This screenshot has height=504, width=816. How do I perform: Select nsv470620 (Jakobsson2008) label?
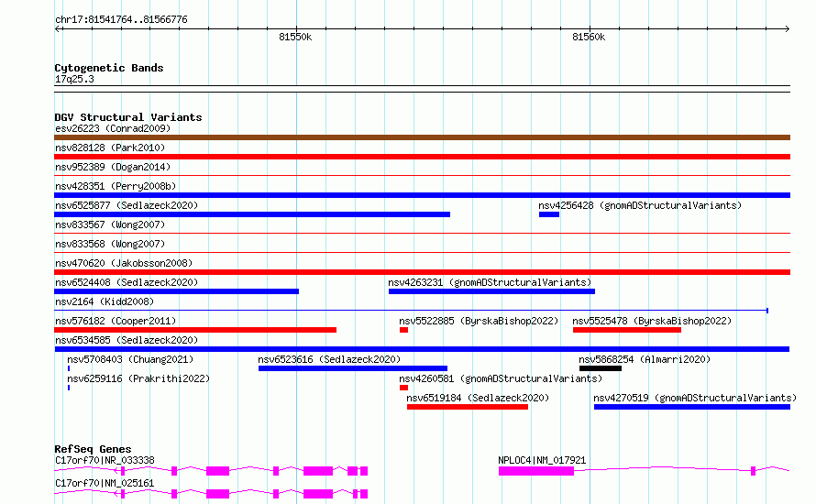coord(124,263)
